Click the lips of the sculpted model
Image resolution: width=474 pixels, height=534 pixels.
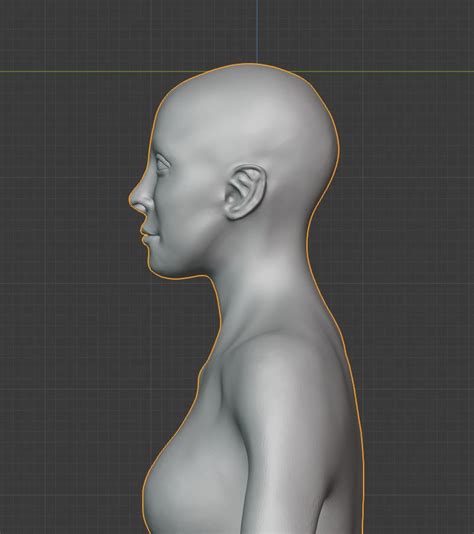coord(146,236)
